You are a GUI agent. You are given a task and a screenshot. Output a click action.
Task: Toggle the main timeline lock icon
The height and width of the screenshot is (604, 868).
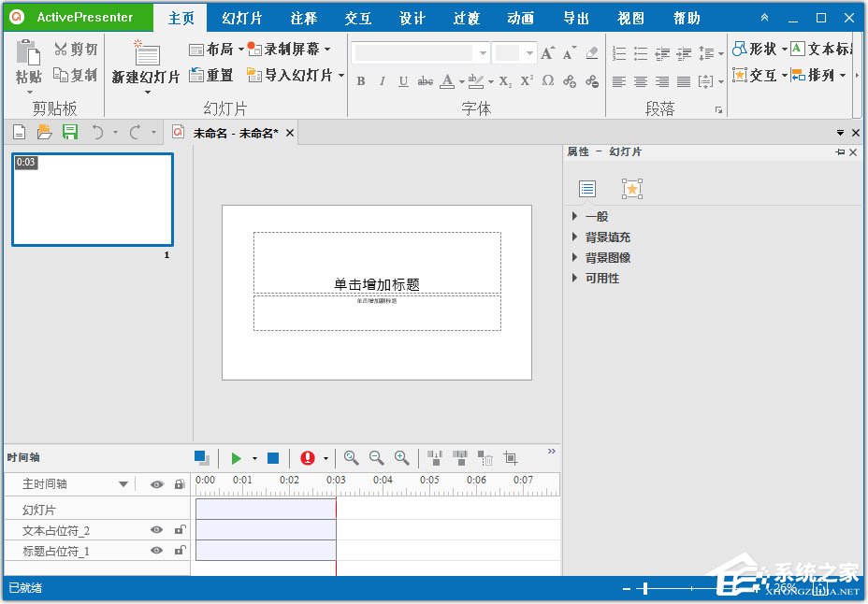pyautogui.click(x=180, y=484)
